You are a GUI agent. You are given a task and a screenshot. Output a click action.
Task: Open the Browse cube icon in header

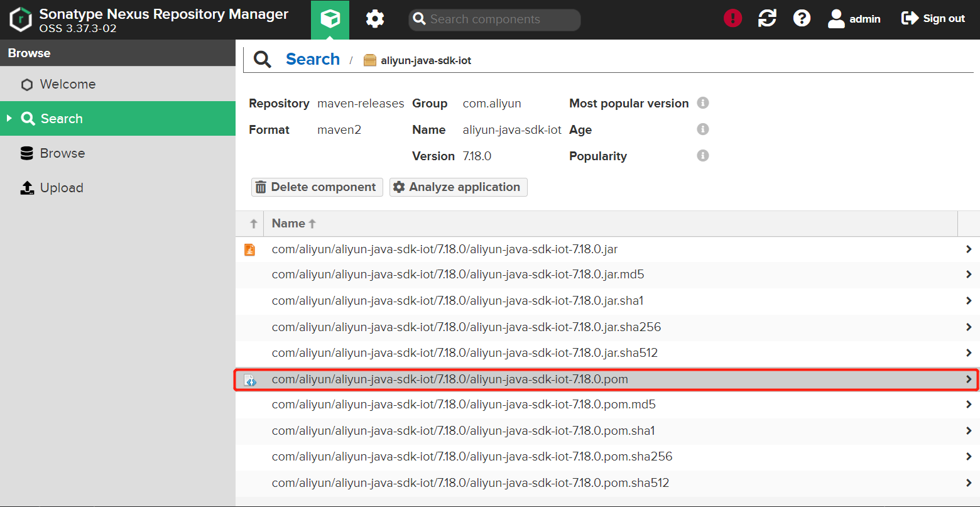[330, 19]
